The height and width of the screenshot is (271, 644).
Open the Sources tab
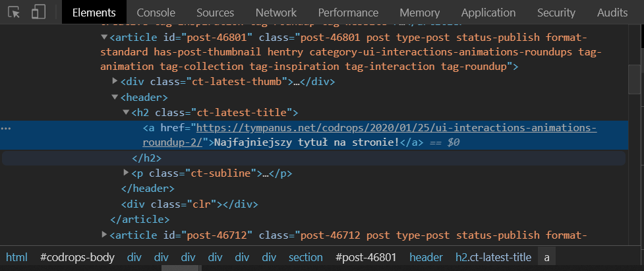pyautogui.click(x=215, y=13)
